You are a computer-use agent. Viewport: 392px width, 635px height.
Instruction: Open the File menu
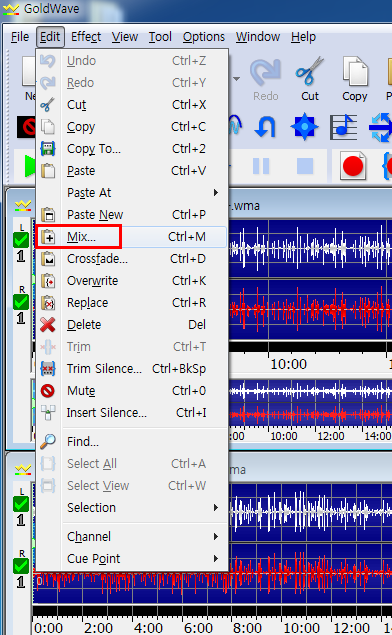[x=20, y=37]
